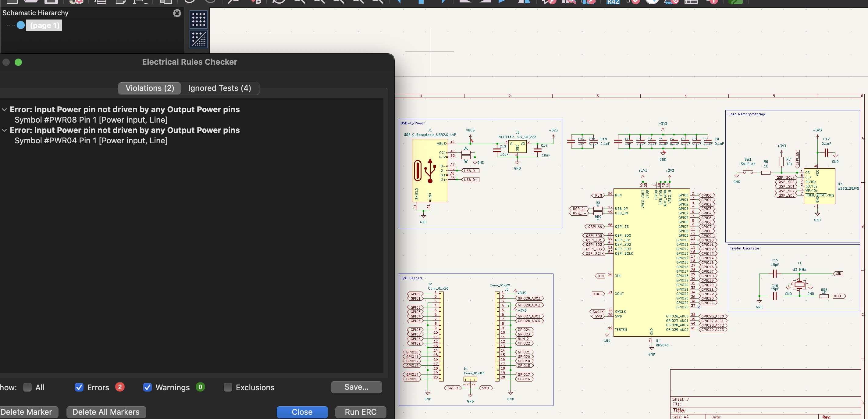Enable the Exclusions checkbox
The width and height of the screenshot is (868, 419).
pos(228,387)
